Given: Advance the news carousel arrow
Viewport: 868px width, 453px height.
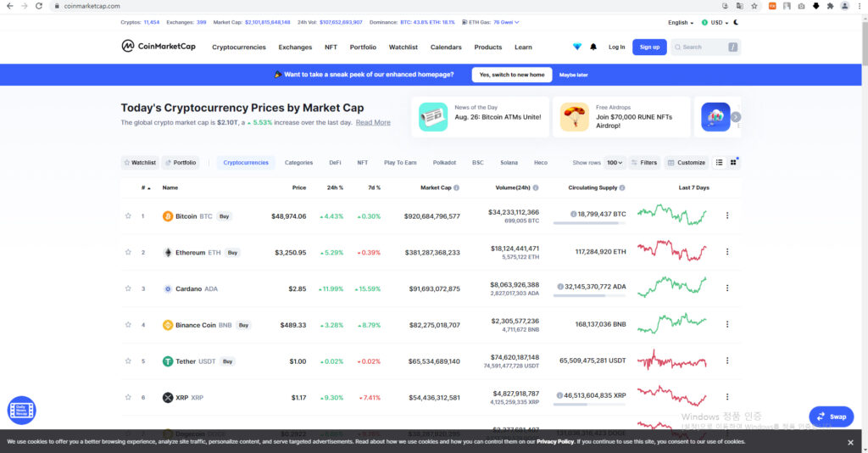Looking at the screenshot, I should (736, 117).
